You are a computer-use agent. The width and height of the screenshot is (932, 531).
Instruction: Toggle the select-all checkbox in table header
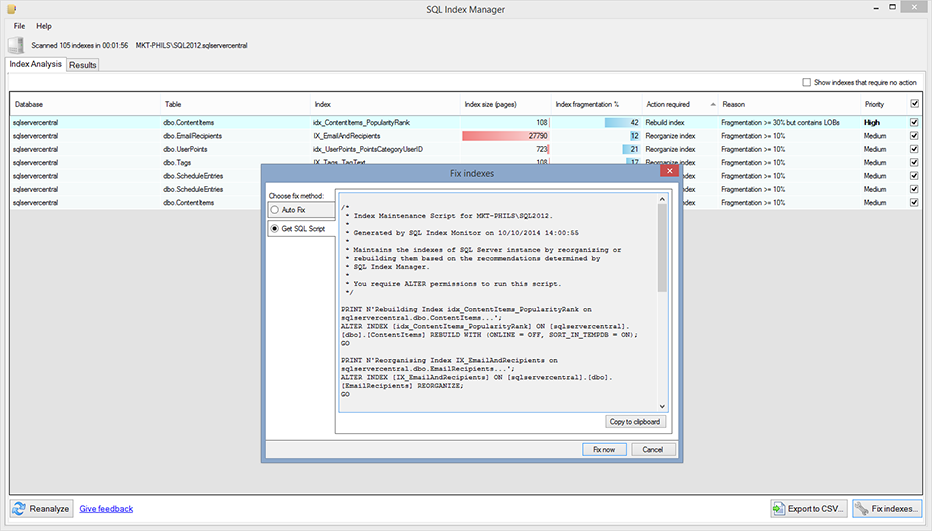[914, 103]
